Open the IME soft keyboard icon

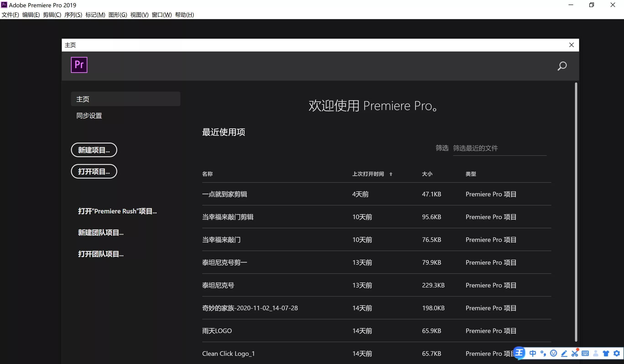click(585, 353)
